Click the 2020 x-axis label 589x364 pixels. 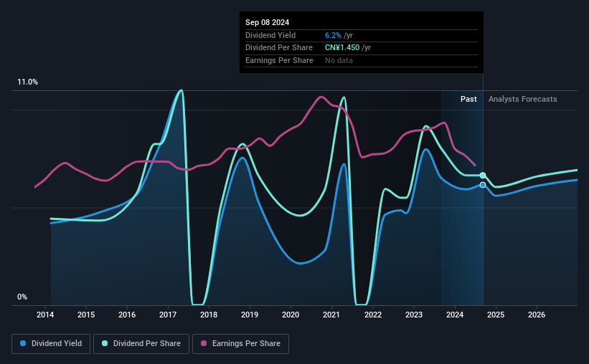click(x=291, y=315)
